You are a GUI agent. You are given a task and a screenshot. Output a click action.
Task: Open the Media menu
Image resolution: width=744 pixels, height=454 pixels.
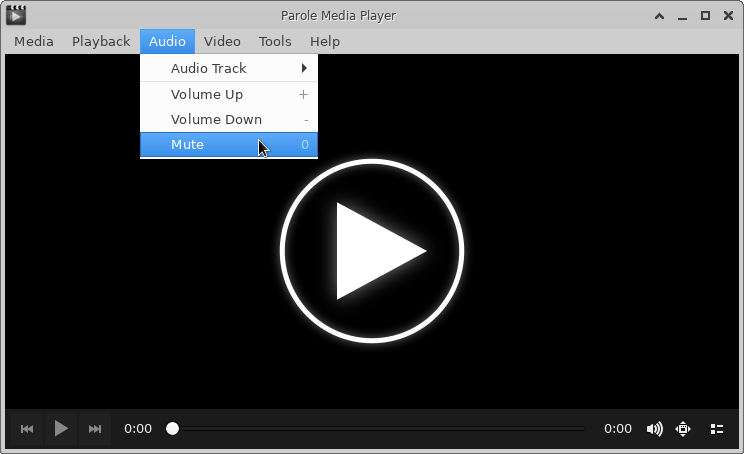(x=33, y=41)
